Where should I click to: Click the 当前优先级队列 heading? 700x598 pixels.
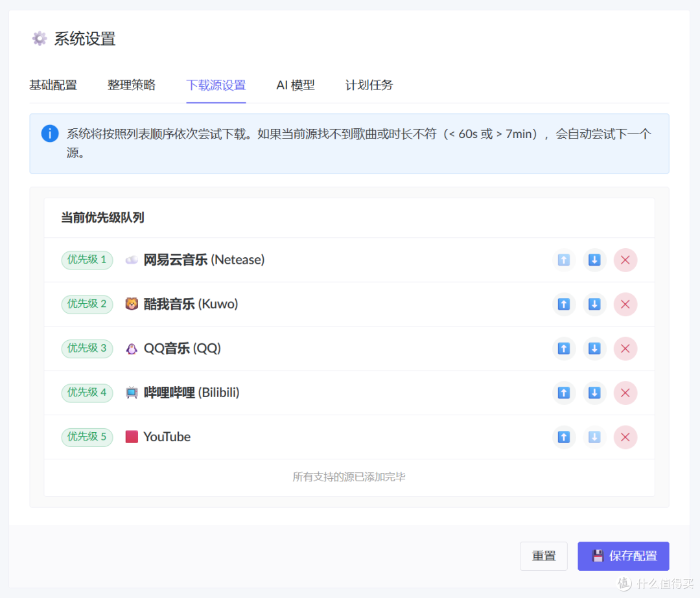[102, 218]
